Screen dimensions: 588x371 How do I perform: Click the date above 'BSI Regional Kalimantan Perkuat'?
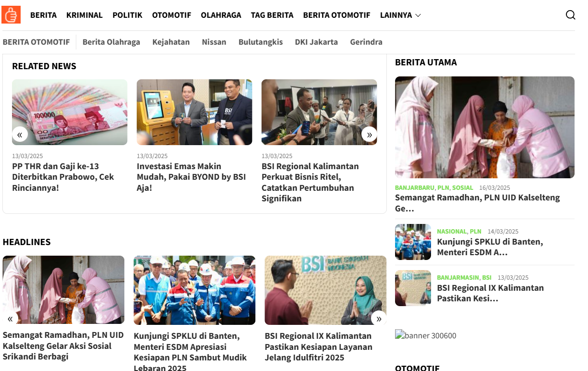pos(277,156)
